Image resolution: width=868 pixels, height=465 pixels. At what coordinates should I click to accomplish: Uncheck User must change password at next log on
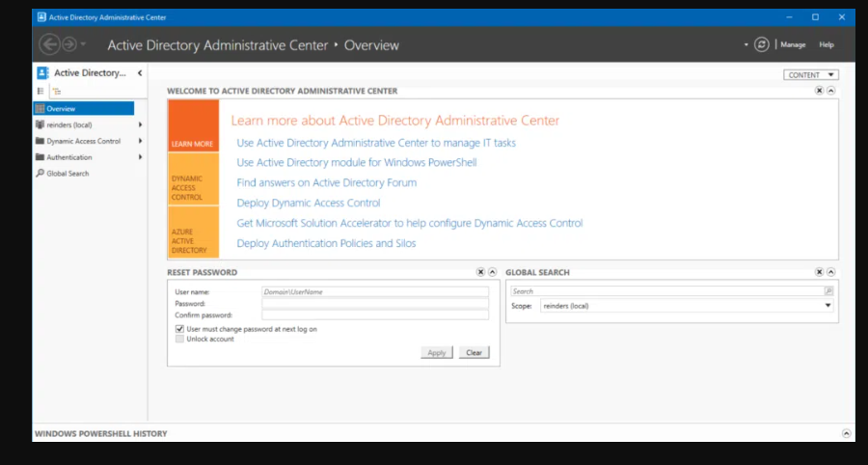point(179,329)
